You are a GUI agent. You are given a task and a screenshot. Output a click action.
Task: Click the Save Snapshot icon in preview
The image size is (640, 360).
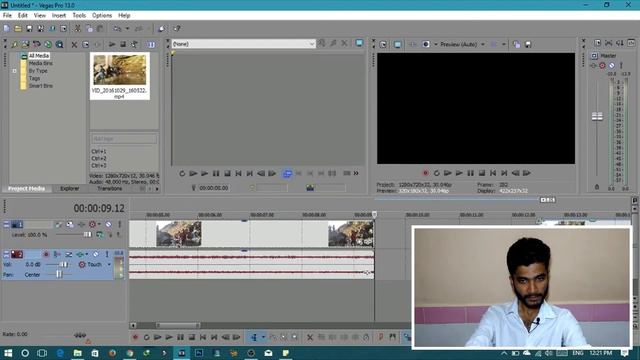[x=528, y=44]
